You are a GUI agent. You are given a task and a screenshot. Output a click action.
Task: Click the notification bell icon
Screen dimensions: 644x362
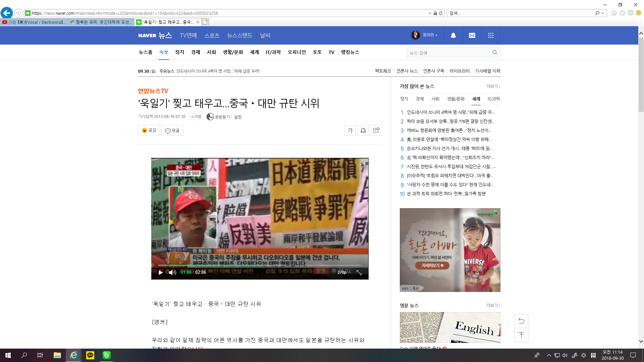453,35
